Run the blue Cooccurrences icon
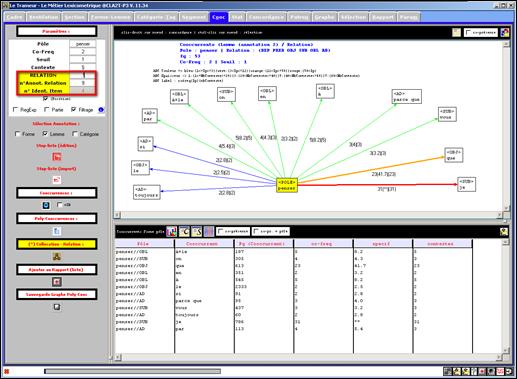 tap(46, 205)
